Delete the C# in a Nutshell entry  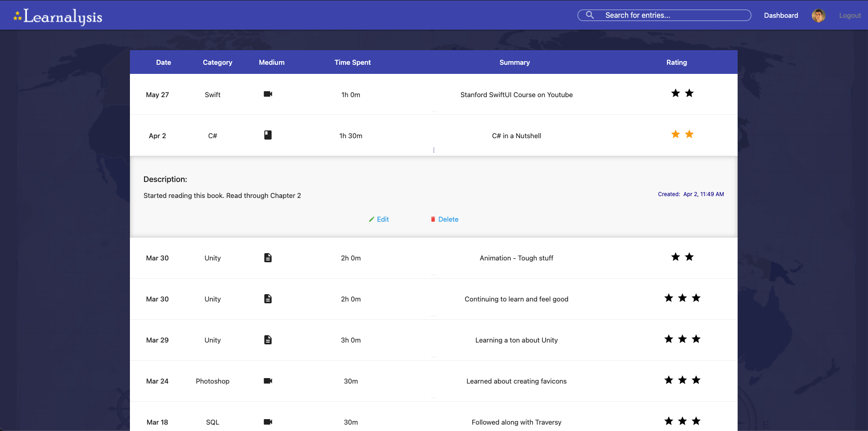pos(444,219)
